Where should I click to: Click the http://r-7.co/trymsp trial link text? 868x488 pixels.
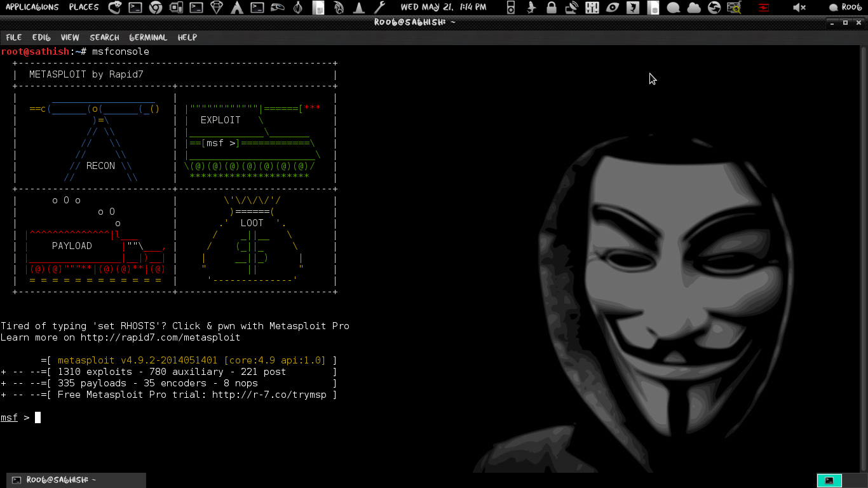point(269,395)
